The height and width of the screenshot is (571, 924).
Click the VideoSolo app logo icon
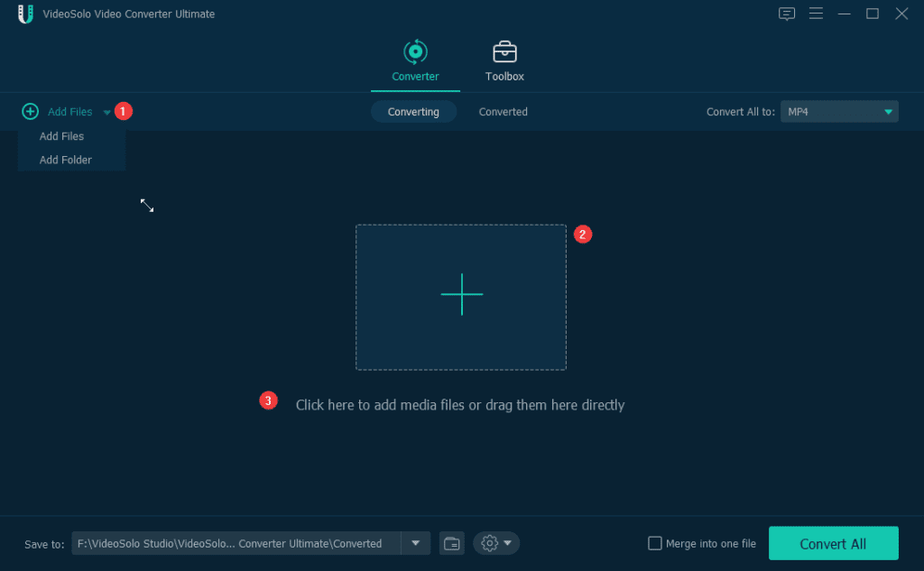click(x=25, y=14)
